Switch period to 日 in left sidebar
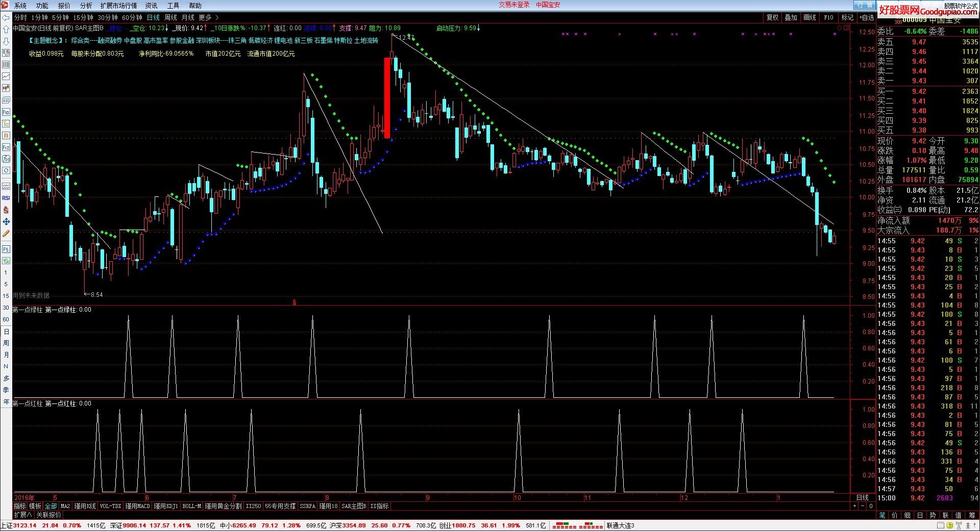Viewport: 980px width, 531px height. 6,332
